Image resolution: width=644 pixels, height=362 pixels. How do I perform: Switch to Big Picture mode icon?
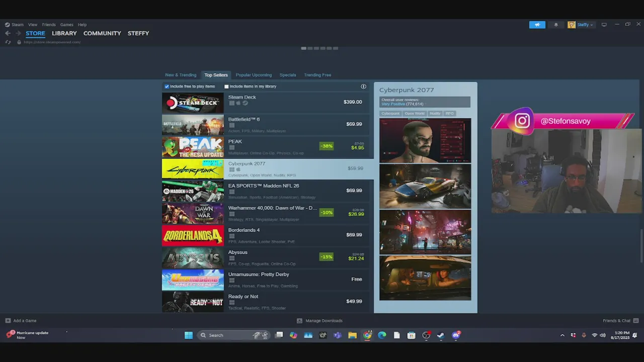[604, 25]
